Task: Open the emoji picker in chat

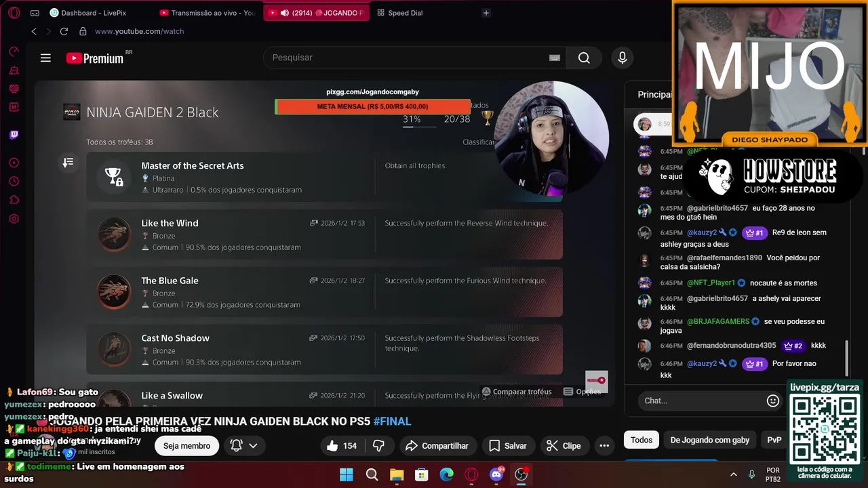Action: [x=772, y=401]
